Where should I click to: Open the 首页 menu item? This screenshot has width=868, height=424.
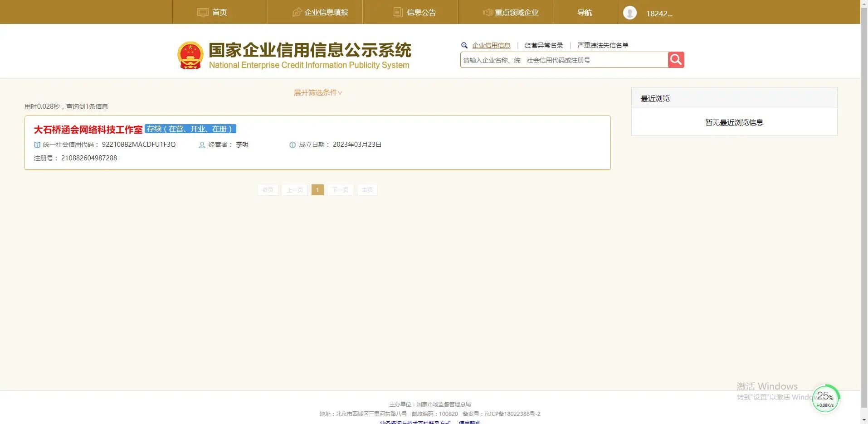[x=220, y=12]
